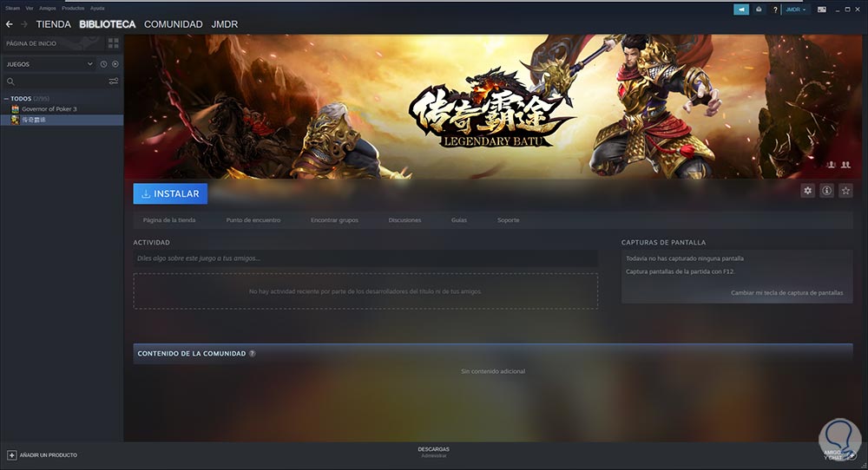The width and height of the screenshot is (868, 470).
Task: Add game to favorites star icon
Action: click(845, 191)
